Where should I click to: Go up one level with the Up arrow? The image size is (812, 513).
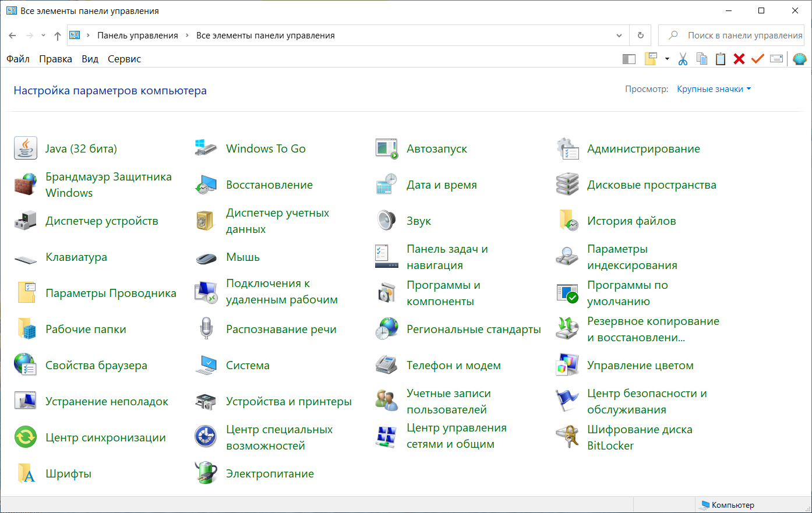[58, 36]
